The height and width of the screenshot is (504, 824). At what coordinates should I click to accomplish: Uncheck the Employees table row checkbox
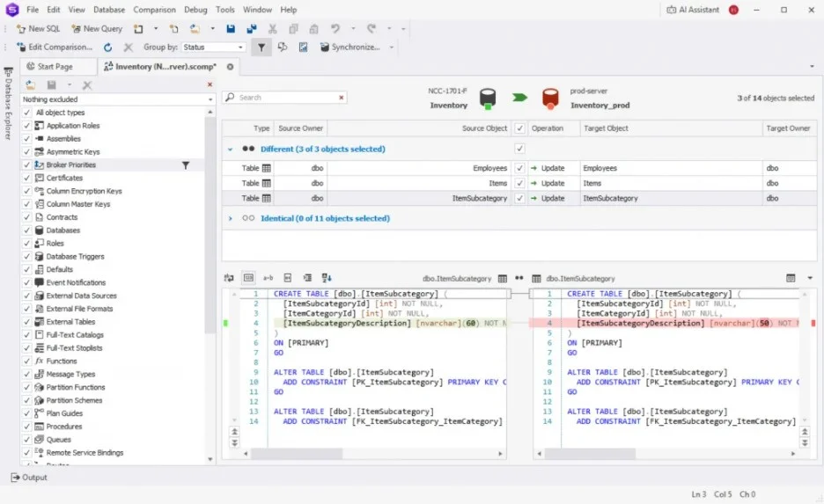519,168
